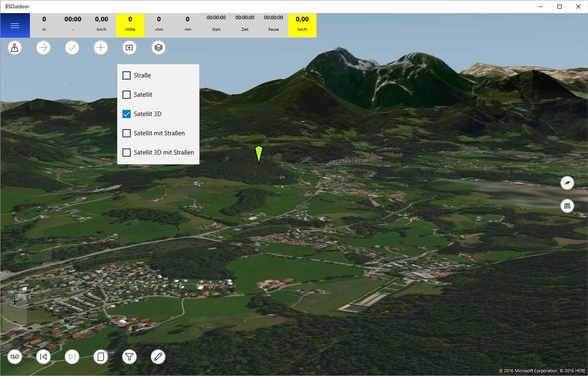Open the filter funnel icon
This screenshot has width=588, height=376.
(x=130, y=357)
